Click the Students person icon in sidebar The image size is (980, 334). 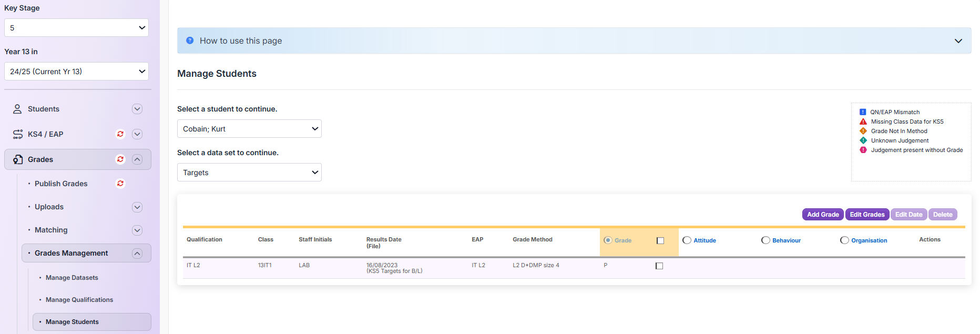(17, 109)
